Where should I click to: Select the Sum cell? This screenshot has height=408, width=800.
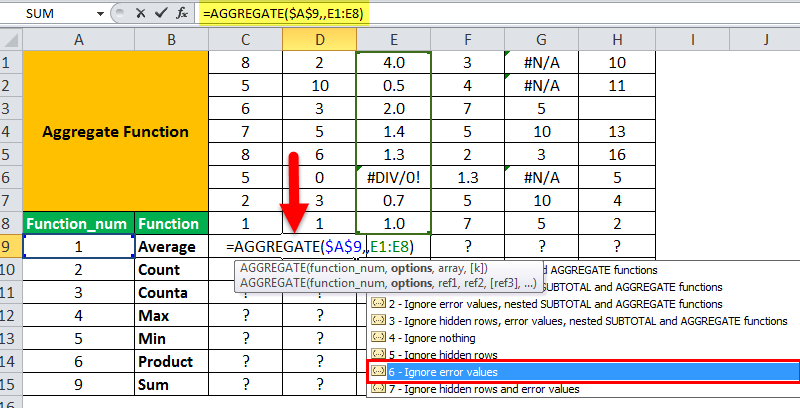[x=171, y=384]
